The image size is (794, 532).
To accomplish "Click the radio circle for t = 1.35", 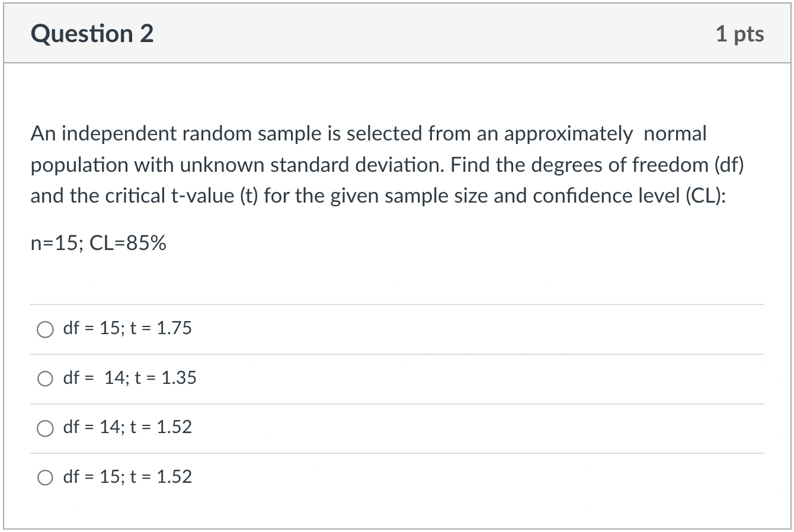I will 45,379.
